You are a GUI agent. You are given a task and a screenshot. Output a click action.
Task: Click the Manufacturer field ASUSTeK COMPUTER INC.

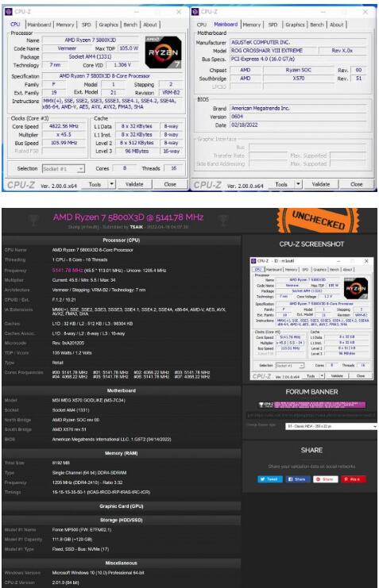coord(299,42)
